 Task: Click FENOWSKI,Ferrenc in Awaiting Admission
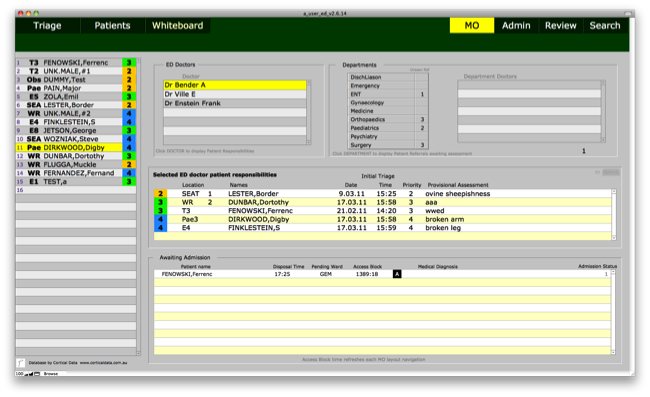point(187,274)
